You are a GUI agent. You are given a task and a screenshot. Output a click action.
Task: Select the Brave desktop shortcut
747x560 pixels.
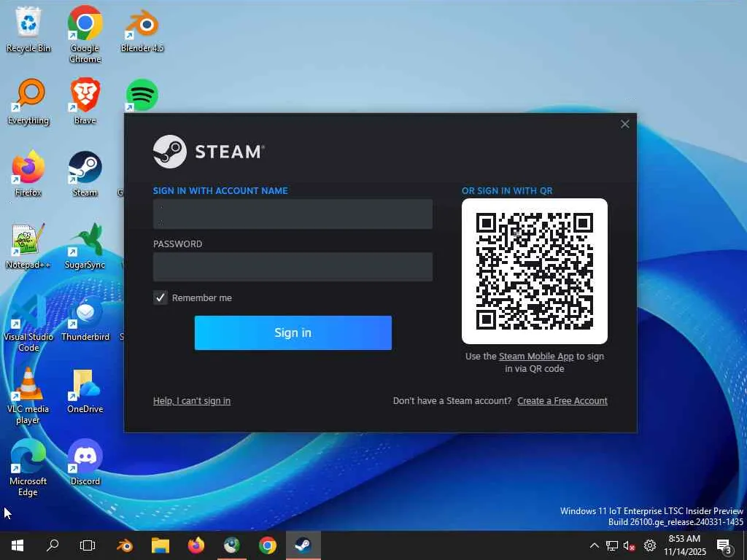click(85, 102)
